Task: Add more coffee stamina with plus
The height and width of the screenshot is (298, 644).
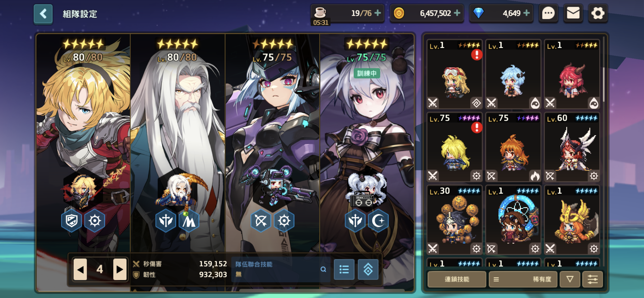Action: pyautogui.click(x=378, y=13)
